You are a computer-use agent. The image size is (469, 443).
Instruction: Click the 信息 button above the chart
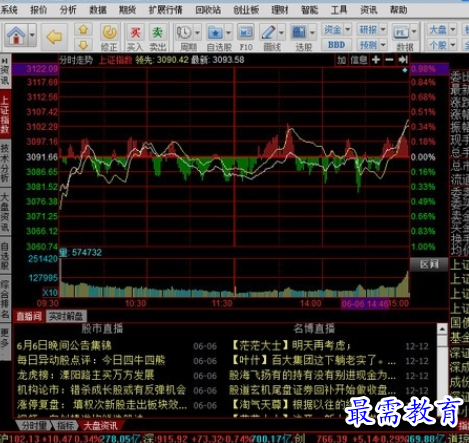359,60
